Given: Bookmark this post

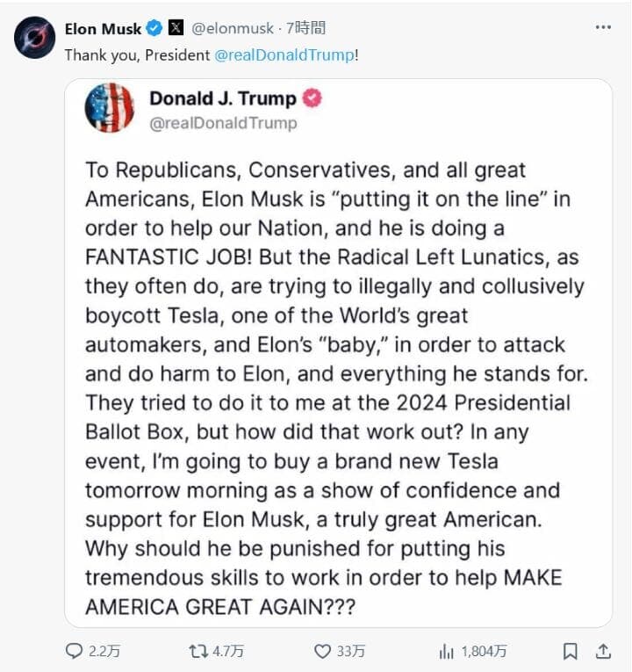Looking at the screenshot, I should [x=570, y=651].
